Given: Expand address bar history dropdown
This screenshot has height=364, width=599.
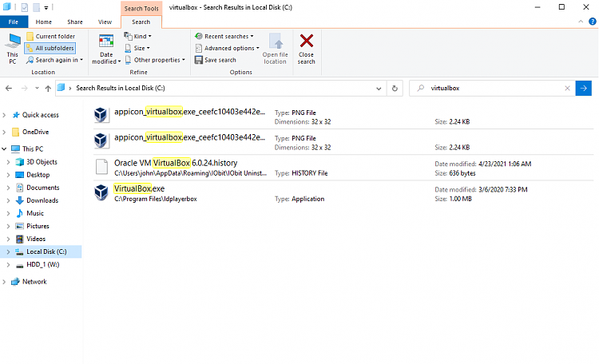Looking at the screenshot, I should pos(379,89).
